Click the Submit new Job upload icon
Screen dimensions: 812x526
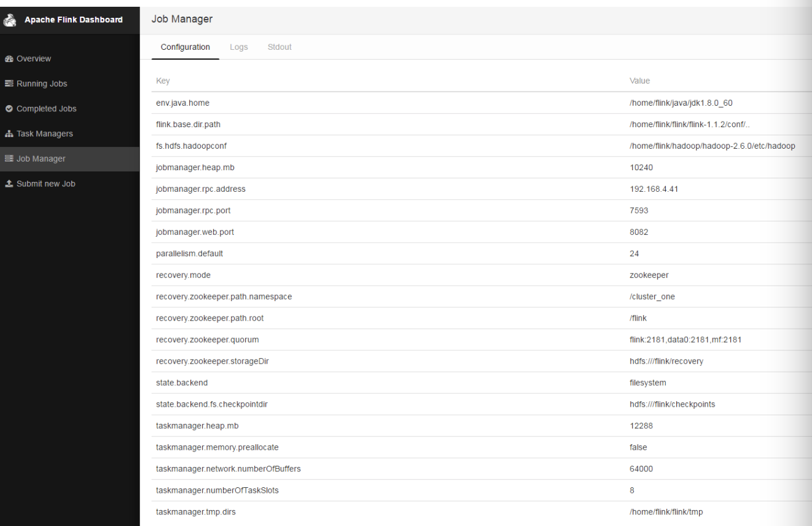[9, 184]
